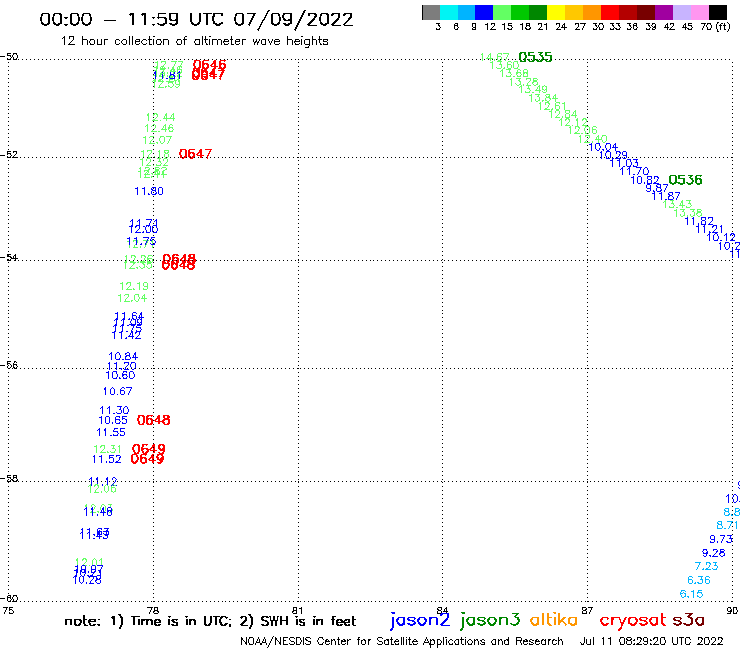
Task: Click the 12.07 wave height value
Action: pyautogui.click(x=157, y=140)
